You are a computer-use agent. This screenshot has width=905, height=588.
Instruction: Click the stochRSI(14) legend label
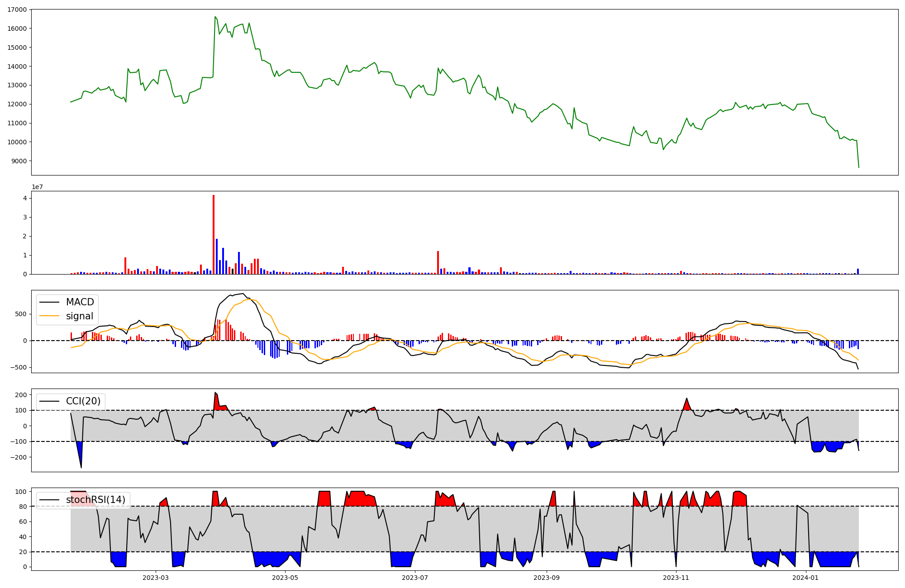point(95,500)
